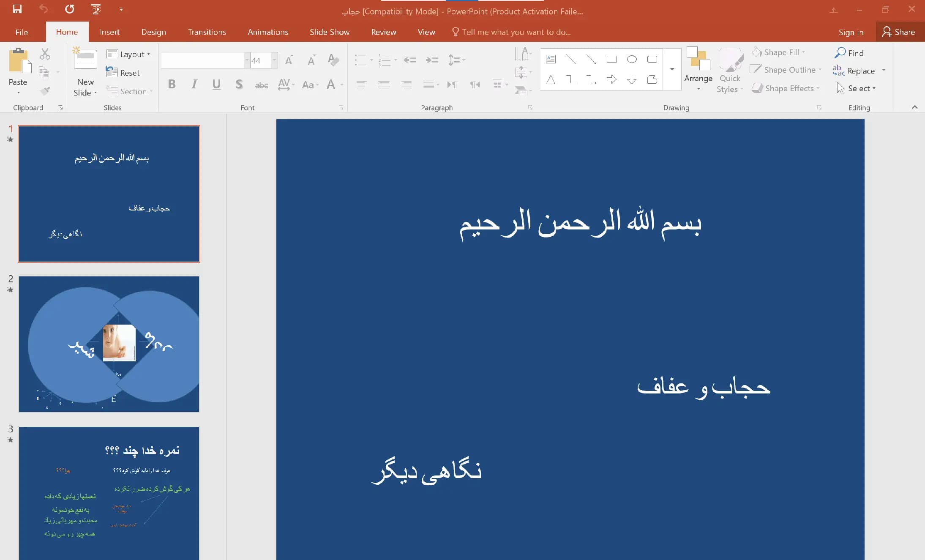Click the Reset button
The image size is (925, 560).
123,73
